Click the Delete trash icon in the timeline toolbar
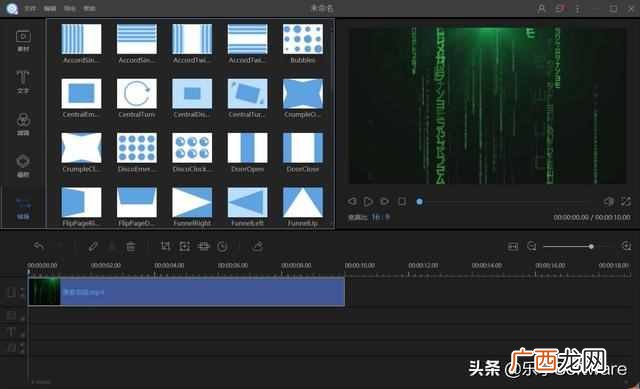Viewport: 640px width, 389px height. coord(131,246)
